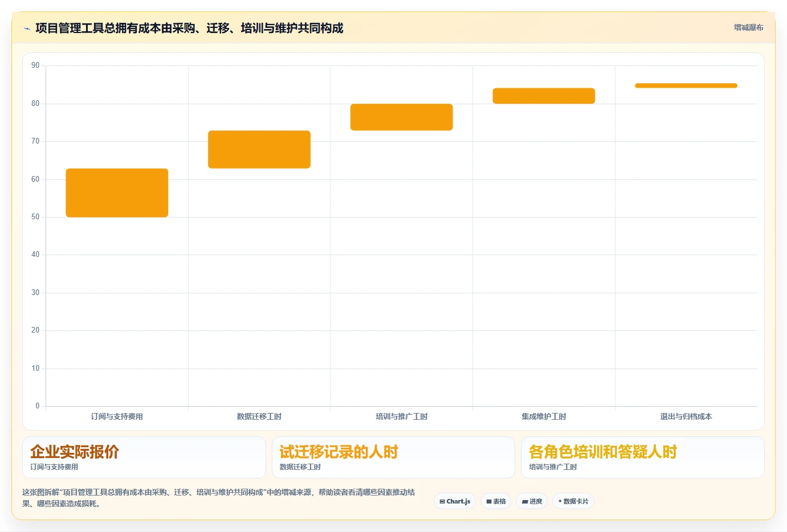787x532 pixels.
Task: Click the x-axis label 数据迁移工时
Action: tap(259, 416)
